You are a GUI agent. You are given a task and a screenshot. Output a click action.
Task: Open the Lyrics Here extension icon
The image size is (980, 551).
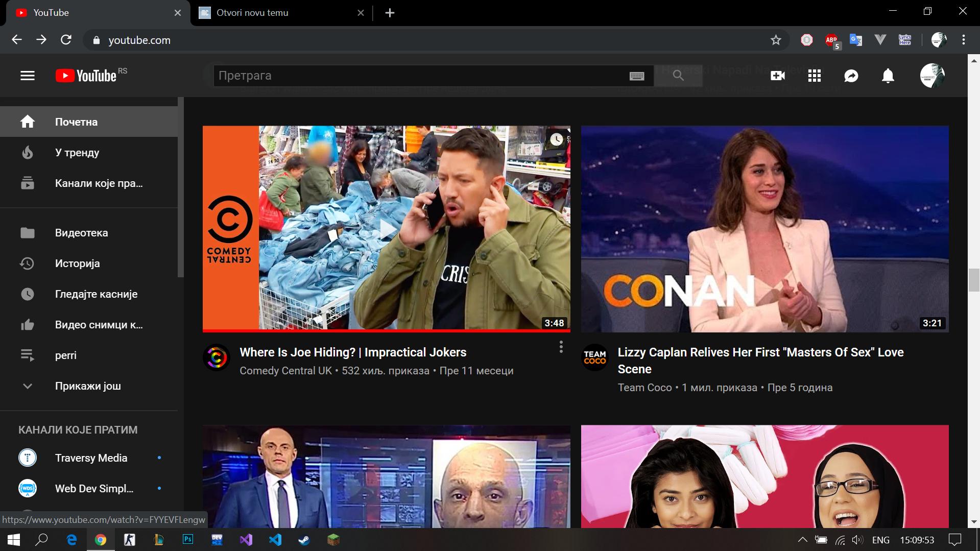click(904, 40)
